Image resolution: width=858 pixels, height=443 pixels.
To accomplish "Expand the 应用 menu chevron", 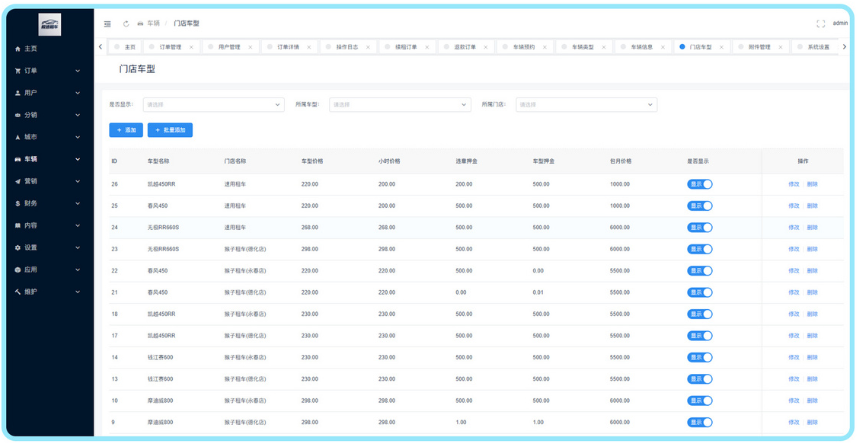I will tap(78, 270).
